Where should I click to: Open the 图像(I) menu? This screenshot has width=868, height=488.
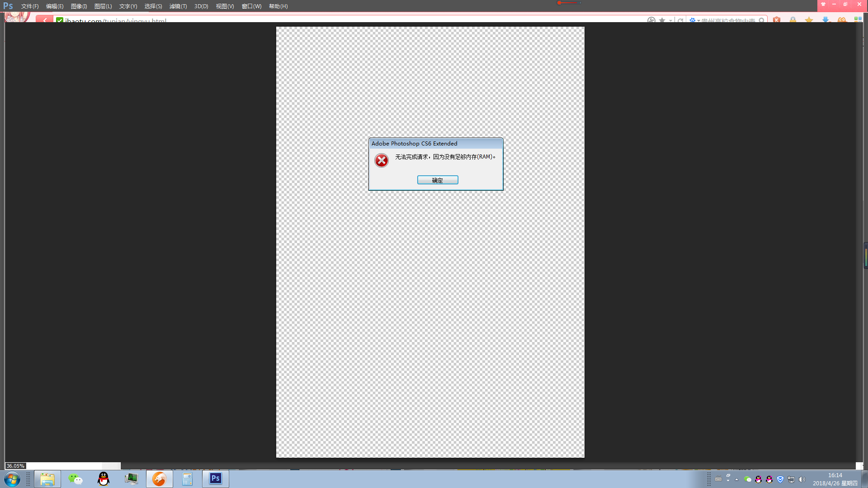pyautogui.click(x=79, y=6)
